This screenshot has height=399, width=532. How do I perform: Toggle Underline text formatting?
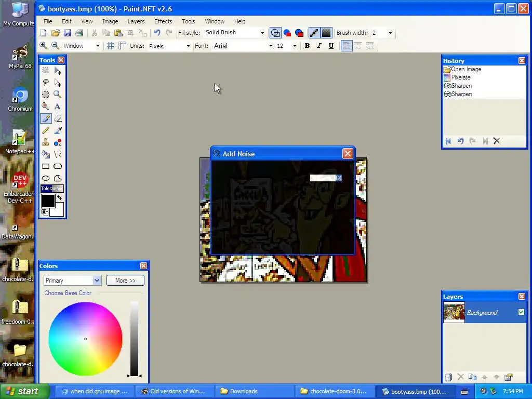coord(331,46)
